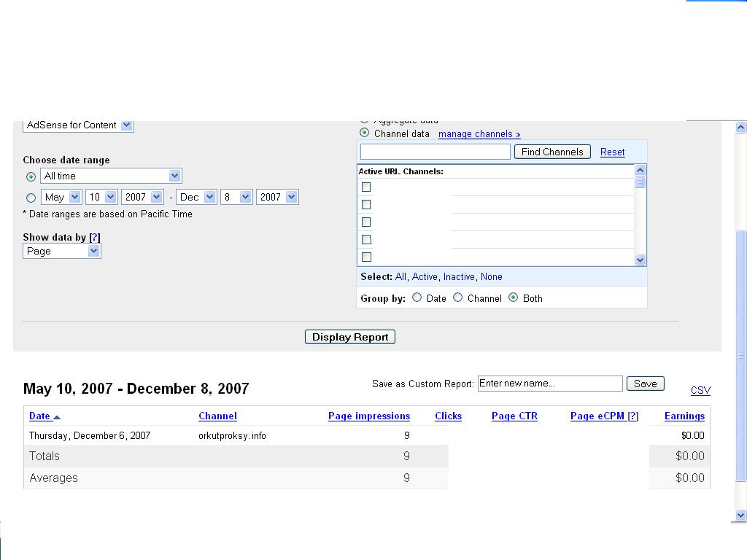This screenshot has height=560, width=747.
Task: Sort the table by Earnings column
Action: (x=684, y=416)
